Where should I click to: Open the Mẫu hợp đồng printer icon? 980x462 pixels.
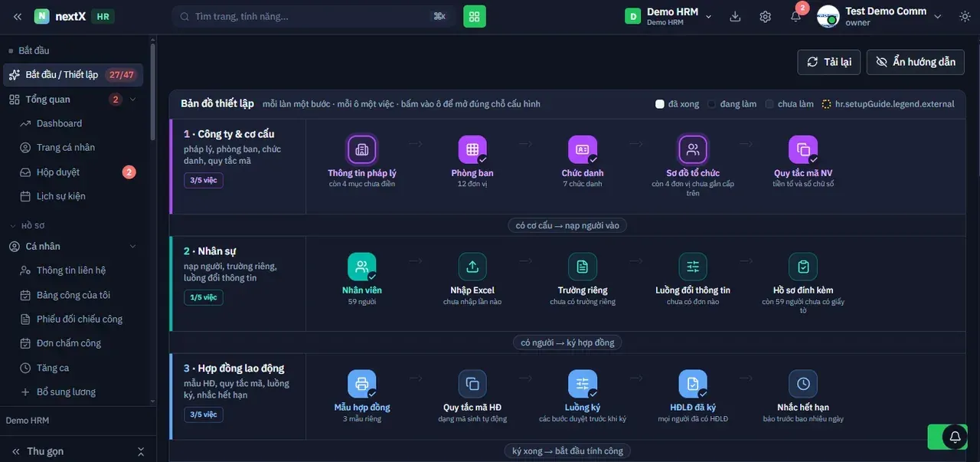point(362,384)
